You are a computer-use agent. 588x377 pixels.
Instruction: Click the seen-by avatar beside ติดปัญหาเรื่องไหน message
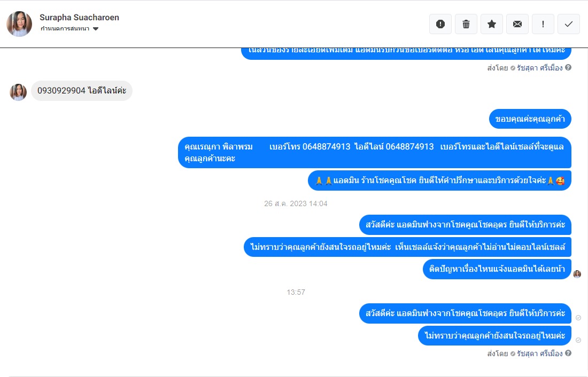577,274
